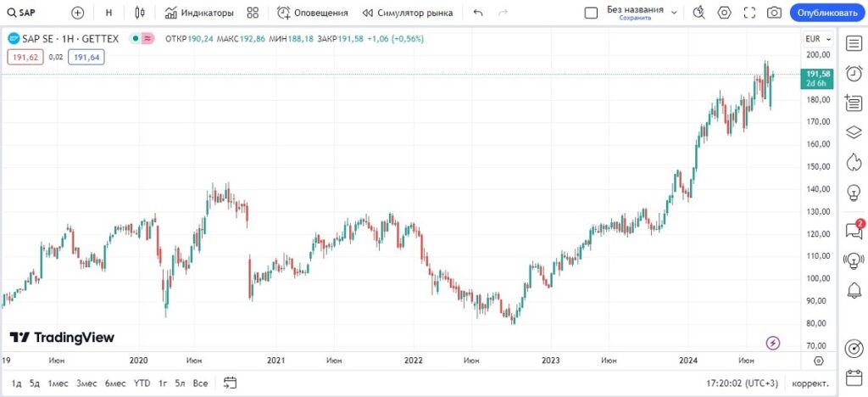Click the SAP SE · 1H · GETTEX title
Image resolution: width=868 pixels, height=397 pixels.
(x=70, y=39)
